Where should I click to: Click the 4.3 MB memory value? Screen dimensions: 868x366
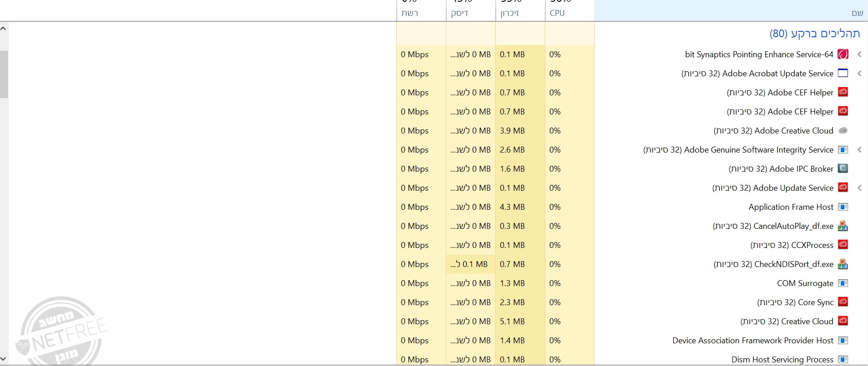(x=512, y=207)
